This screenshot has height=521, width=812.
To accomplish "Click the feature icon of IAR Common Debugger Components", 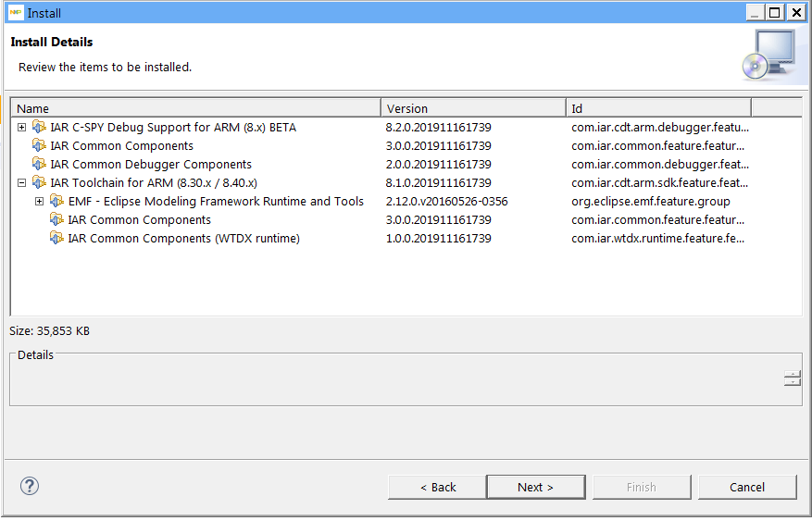I will click(x=39, y=164).
